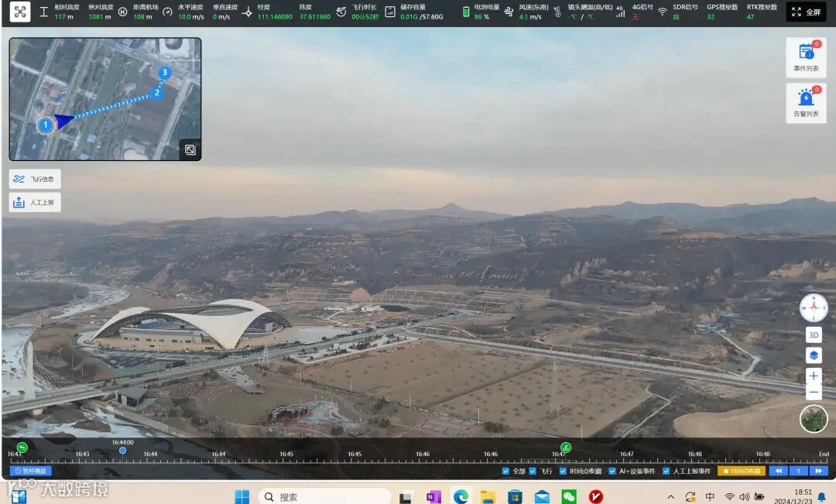
Task: Click the compass north indicator
Action: point(814,307)
